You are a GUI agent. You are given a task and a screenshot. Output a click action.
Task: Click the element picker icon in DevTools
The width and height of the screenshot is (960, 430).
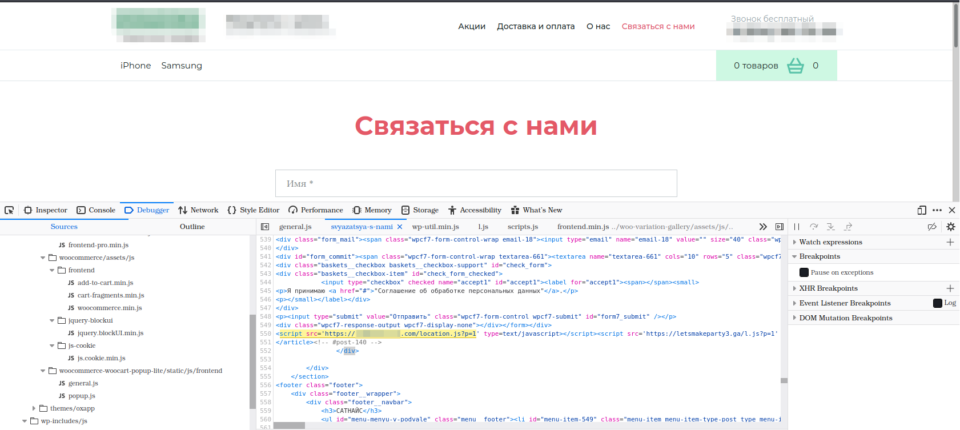(9, 210)
